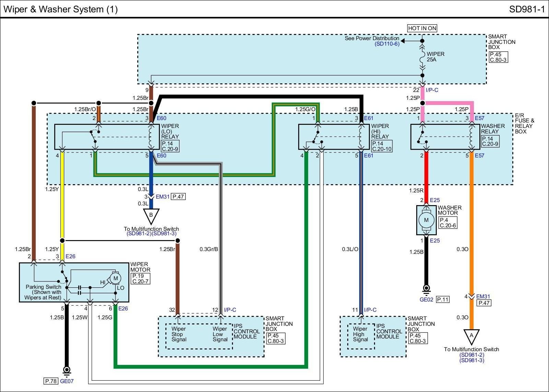549x392 pixels.
Task: Select the GE02 ground symbol
Action: (x=426, y=289)
